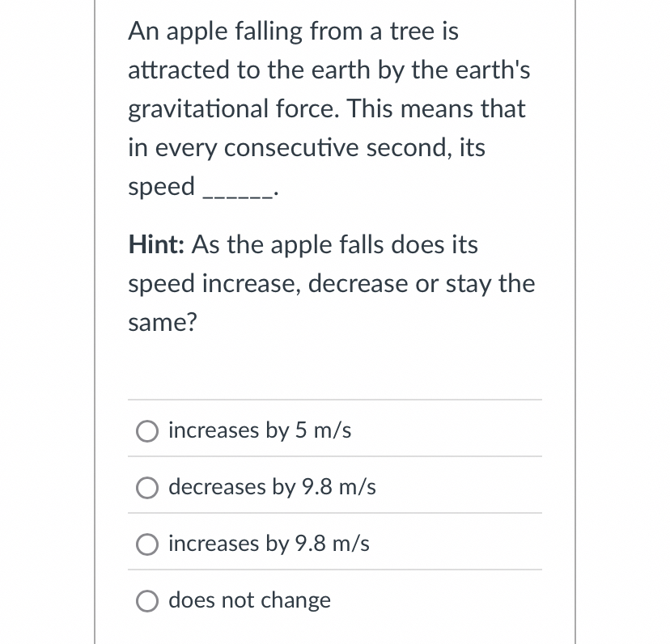Click 'This means that' in the question text
The image size is (670, 644).
tap(436, 108)
